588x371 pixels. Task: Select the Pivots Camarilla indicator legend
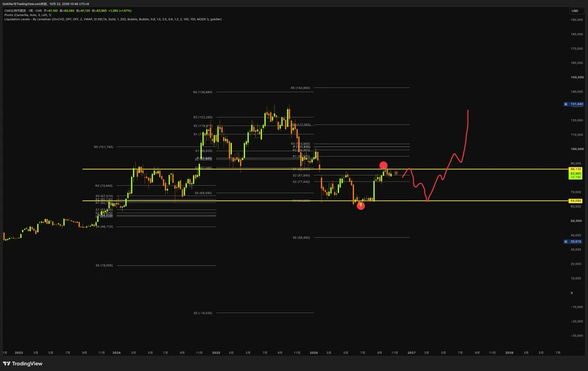[x=28, y=15]
